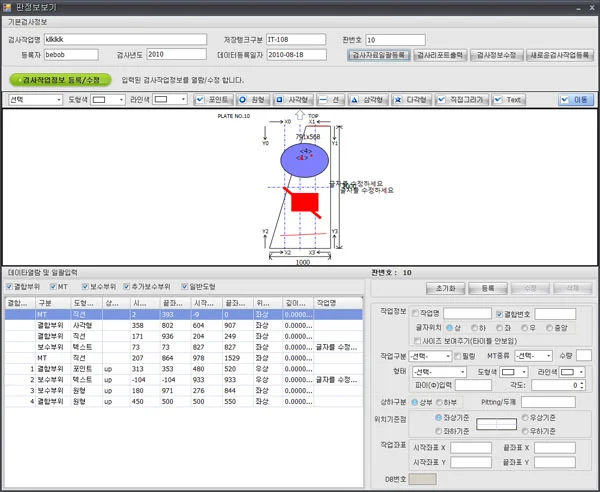
Task: Click green 검사작업정보 등록/수정 button
Action: tap(60, 80)
